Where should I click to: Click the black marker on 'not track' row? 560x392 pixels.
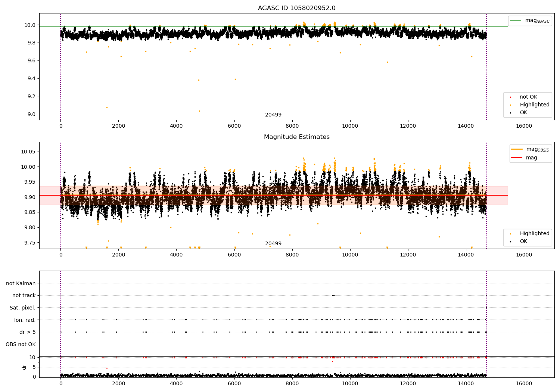[333, 295]
